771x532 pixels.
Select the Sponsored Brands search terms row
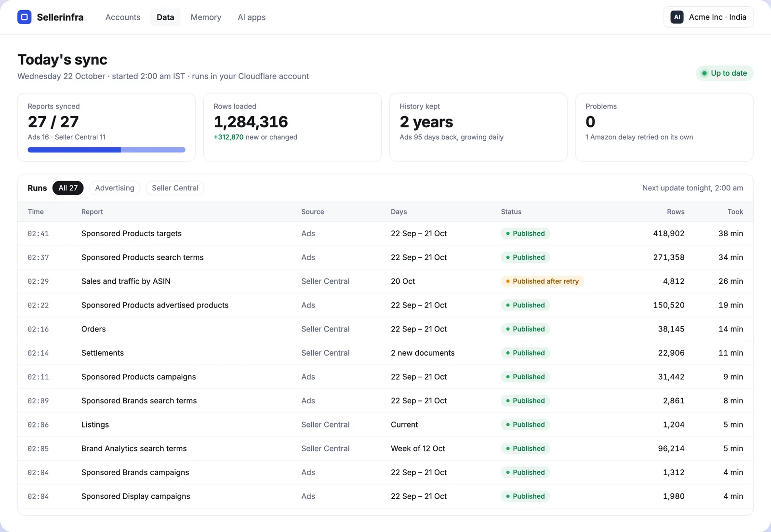[x=385, y=401]
